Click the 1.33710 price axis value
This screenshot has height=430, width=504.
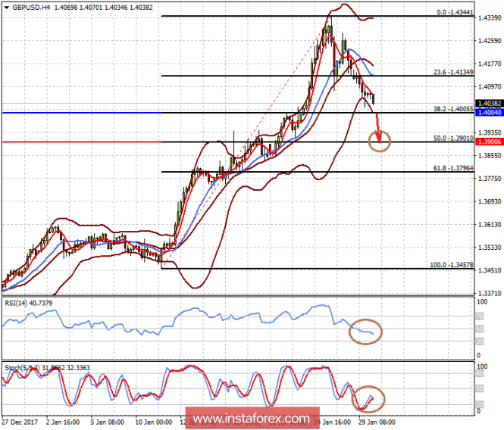490,294
